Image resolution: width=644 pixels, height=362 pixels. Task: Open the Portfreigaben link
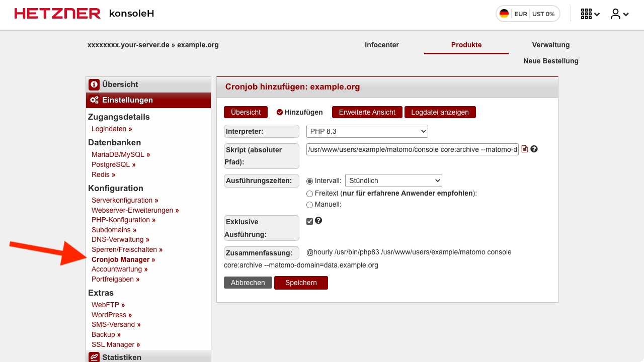[115, 279]
